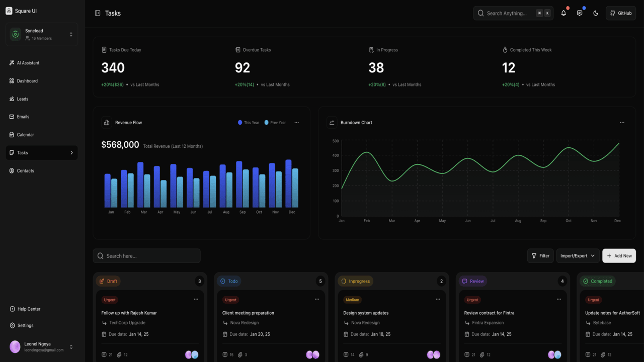Toggle Prev Year legend dot
Image resolution: width=644 pixels, height=362 pixels.
[267, 122]
